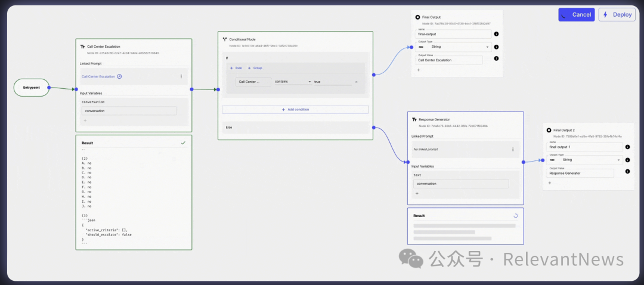The width and height of the screenshot is (644, 285).
Task: Click the Entrypoint output connector dot
Action: [49, 88]
